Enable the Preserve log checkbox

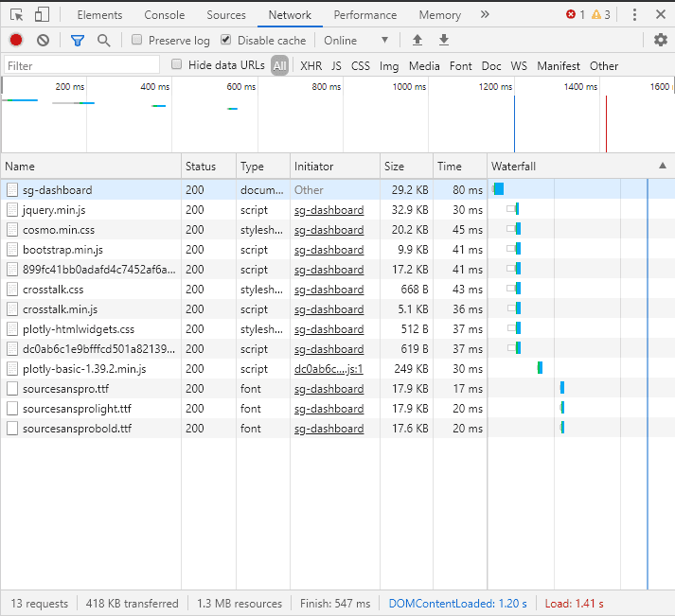coord(137,41)
